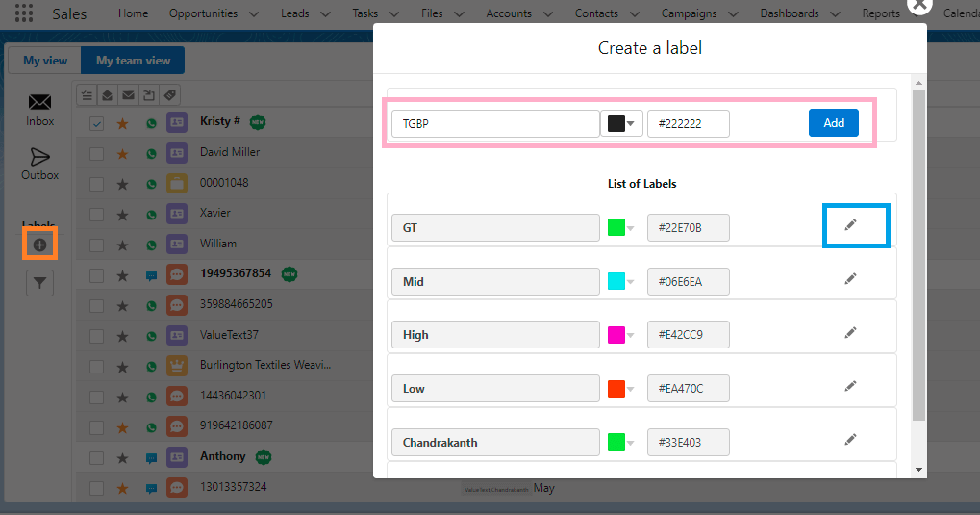Open the Mid label color dropdown
This screenshot has width=980, height=515.
tap(631, 282)
